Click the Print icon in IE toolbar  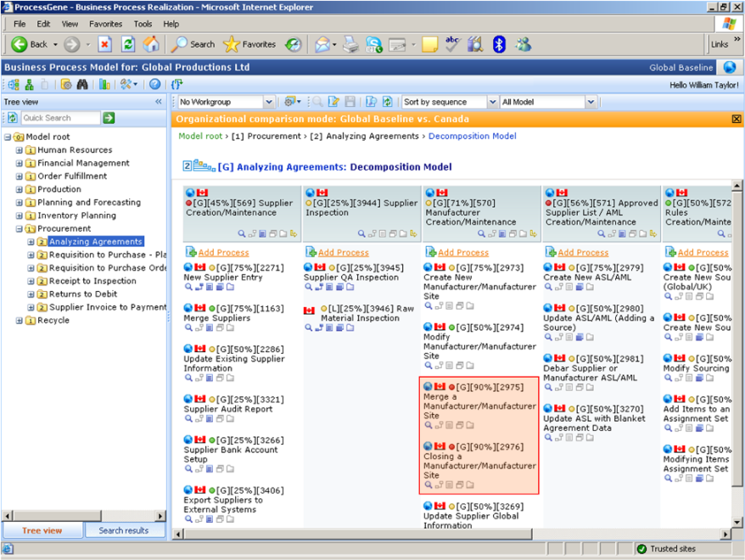coord(351,45)
